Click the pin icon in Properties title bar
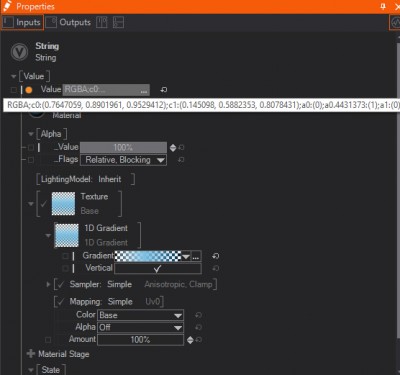The height and width of the screenshot is (375, 400). 383,6
